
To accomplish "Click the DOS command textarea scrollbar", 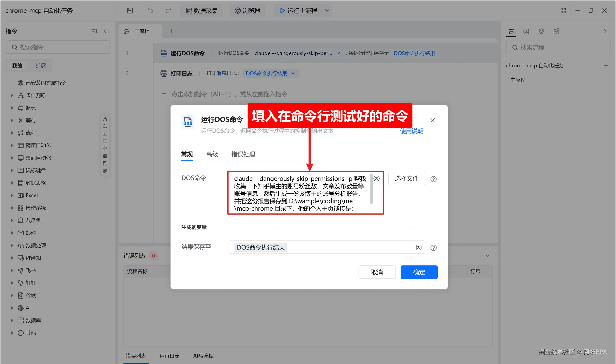I will [x=371, y=189].
